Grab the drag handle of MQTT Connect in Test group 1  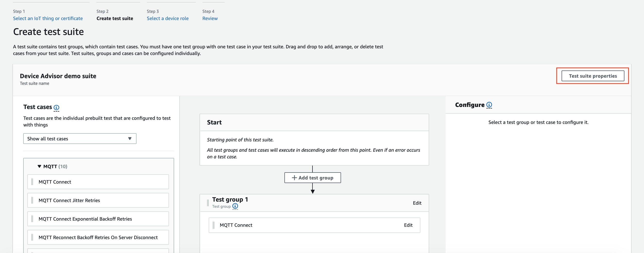click(x=214, y=225)
